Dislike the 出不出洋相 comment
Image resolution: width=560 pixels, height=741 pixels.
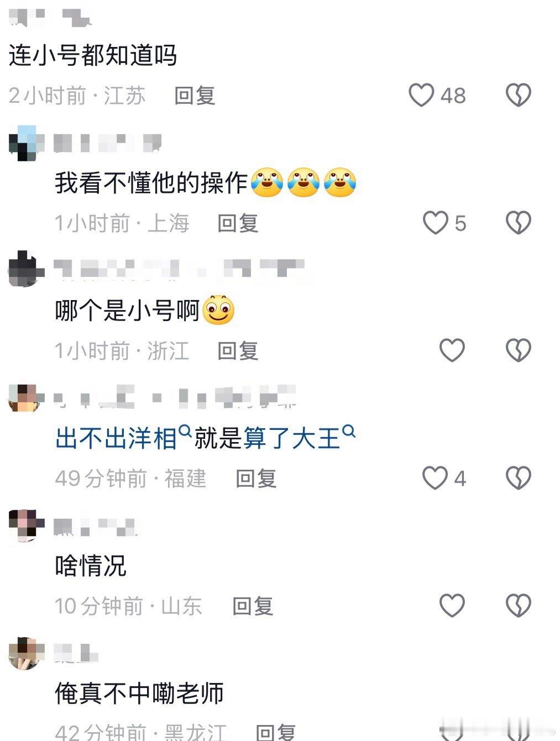pyautogui.click(x=519, y=478)
